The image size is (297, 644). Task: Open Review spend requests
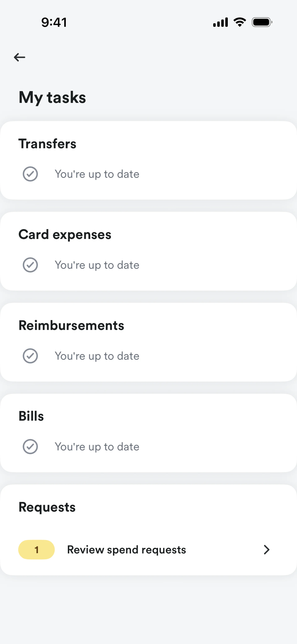coord(127,550)
